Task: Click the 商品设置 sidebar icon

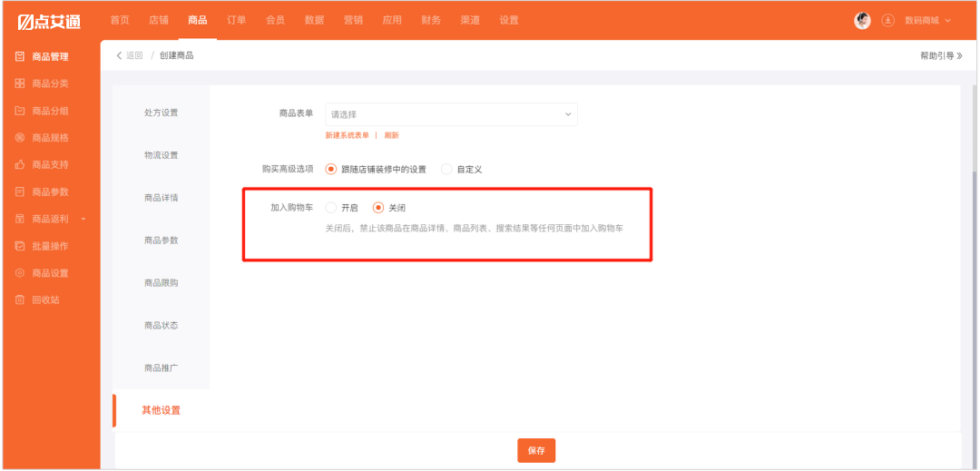Action: click(x=19, y=273)
